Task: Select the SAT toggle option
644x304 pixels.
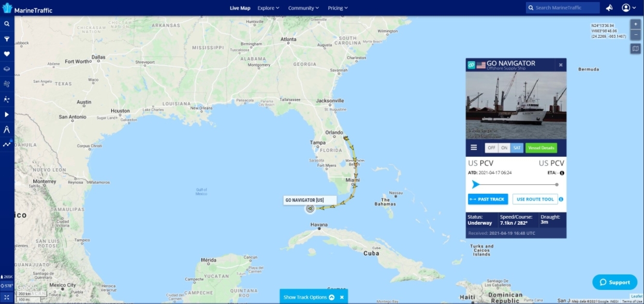Action: point(517,148)
